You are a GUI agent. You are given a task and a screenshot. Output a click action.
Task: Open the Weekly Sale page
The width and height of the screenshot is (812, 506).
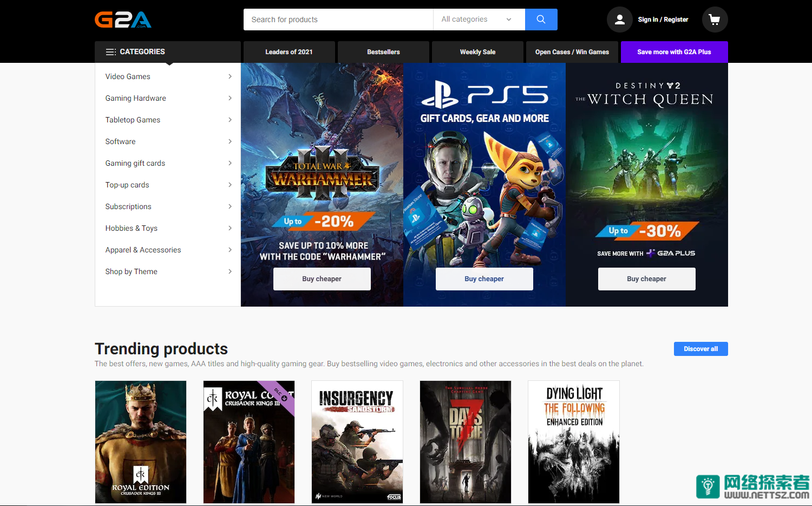[477, 51]
